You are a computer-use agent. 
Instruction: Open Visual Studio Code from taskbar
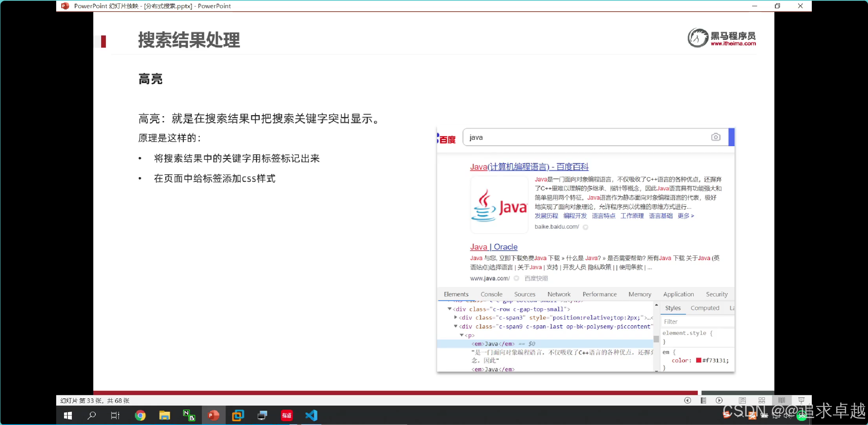coord(311,415)
